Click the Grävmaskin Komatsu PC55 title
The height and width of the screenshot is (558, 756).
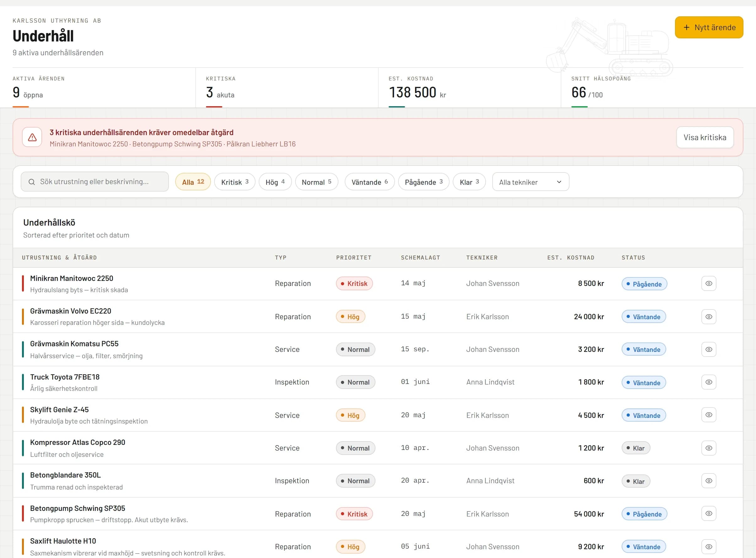click(x=74, y=344)
